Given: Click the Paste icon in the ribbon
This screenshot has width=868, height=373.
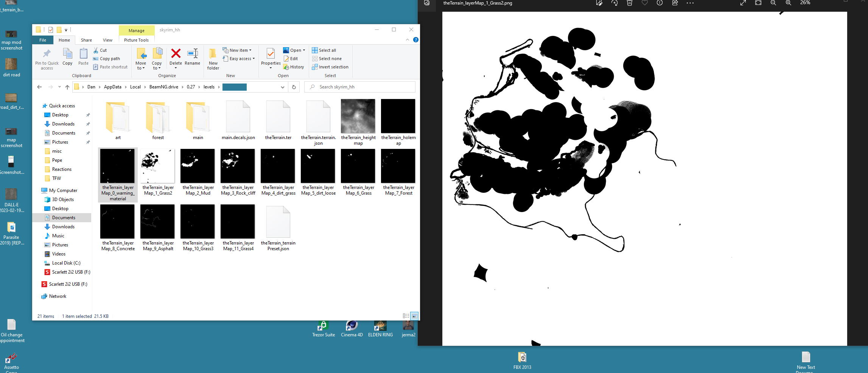Looking at the screenshot, I should coord(83,54).
